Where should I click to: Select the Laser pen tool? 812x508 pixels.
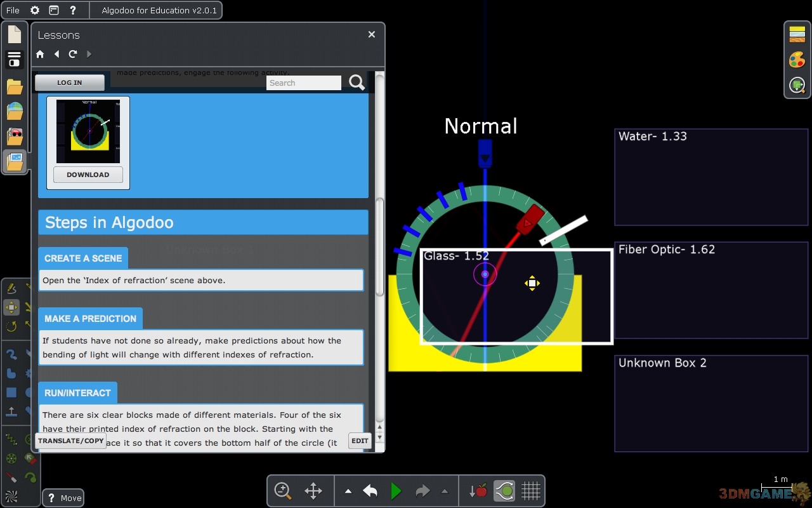point(11,477)
